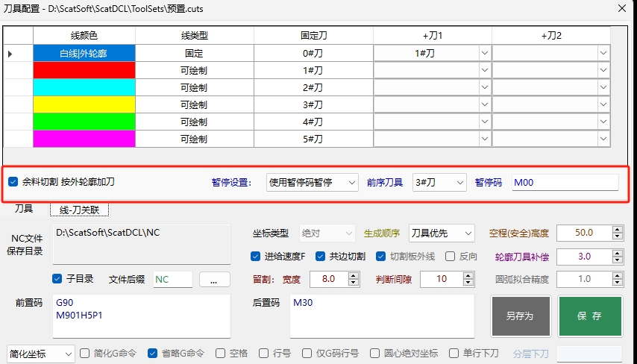Select the yellow line color swatch

point(84,104)
